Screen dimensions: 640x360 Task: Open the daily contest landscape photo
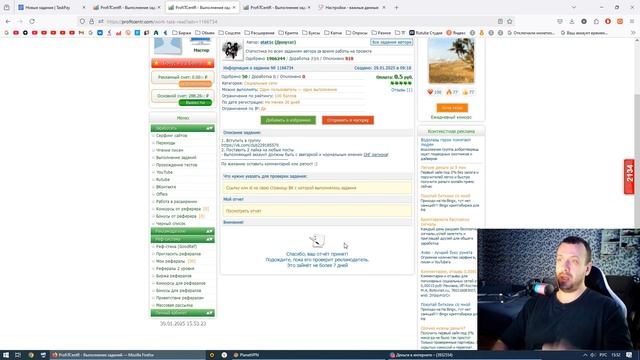(x=451, y=61)
